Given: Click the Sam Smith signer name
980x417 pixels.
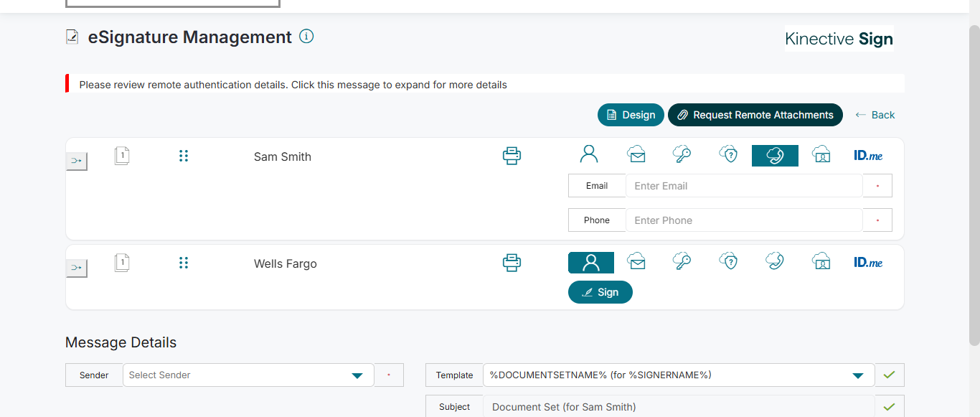Looking at the screenshot, I should point(283,156).
